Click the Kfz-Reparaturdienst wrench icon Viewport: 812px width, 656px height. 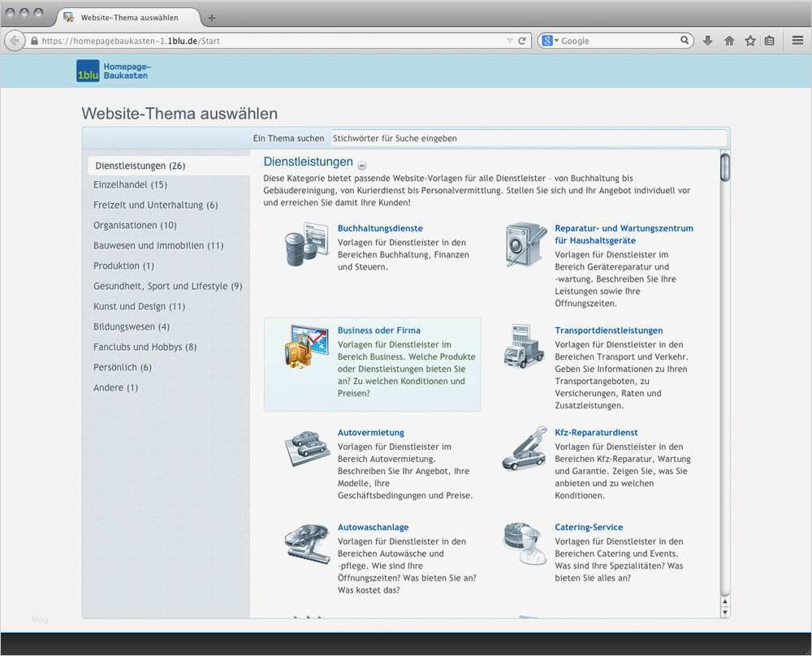(524, 448)
